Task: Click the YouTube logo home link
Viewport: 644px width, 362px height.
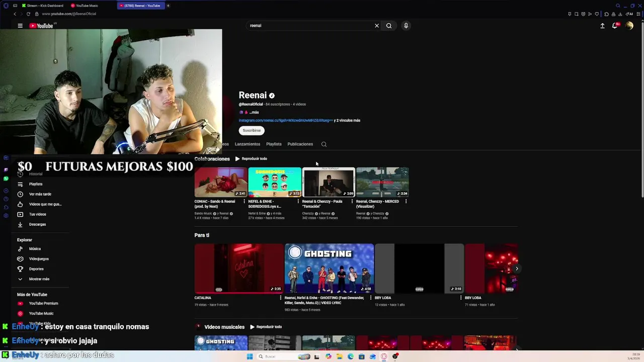Action: [41, 26]
